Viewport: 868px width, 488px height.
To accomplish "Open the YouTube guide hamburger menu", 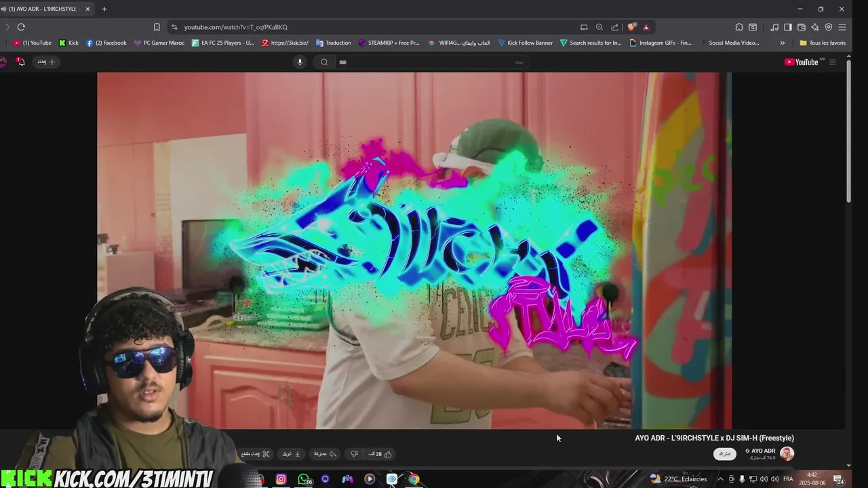I will (833, 62).
